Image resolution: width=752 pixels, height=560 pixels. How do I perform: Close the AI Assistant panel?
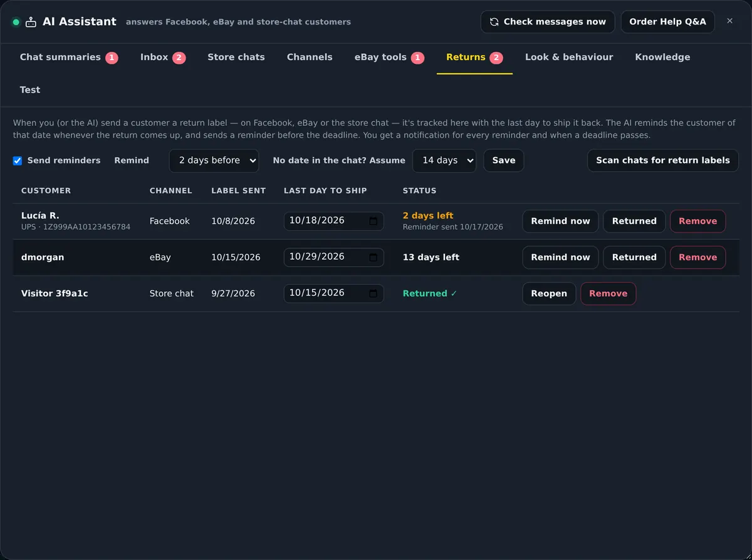pos(729,21)
